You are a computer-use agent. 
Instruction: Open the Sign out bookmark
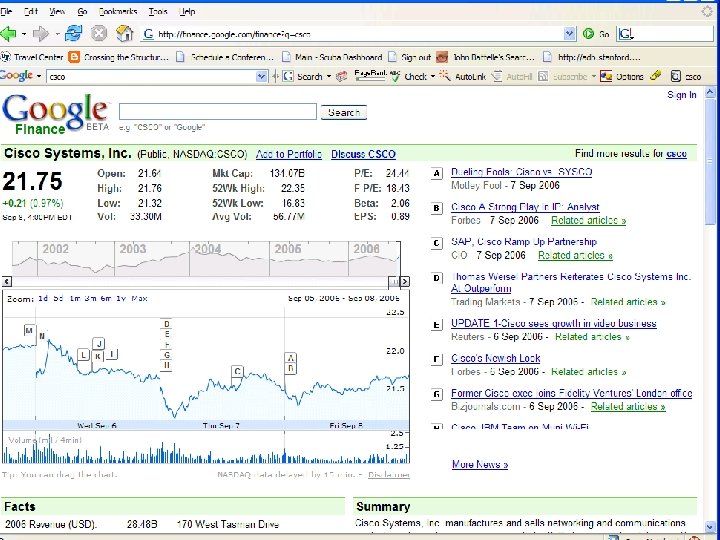point(410,57)
